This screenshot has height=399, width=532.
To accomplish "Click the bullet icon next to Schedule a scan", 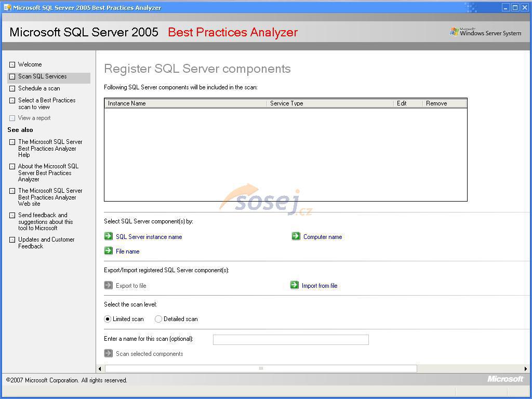I will [x=12, y=88].
